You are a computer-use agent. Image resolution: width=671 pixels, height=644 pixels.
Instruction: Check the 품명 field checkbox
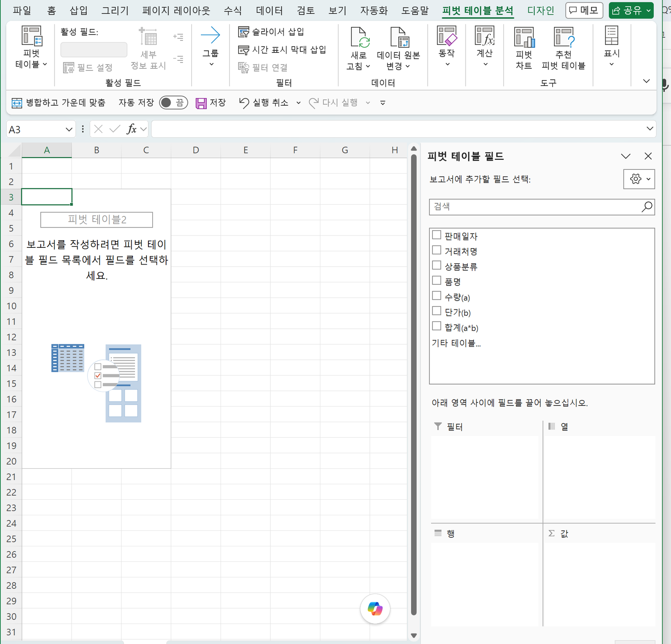point(437,280)
